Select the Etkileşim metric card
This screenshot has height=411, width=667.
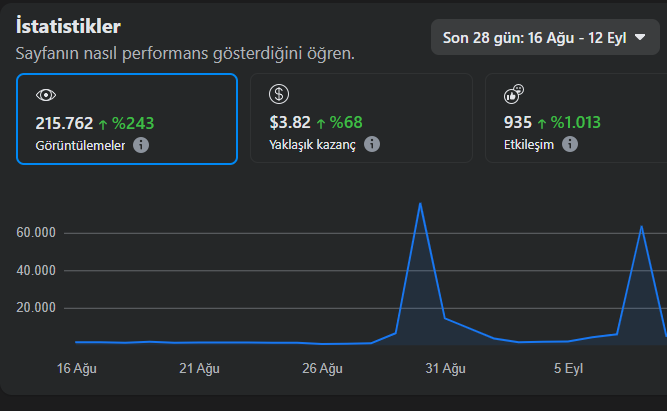(576, 118)
